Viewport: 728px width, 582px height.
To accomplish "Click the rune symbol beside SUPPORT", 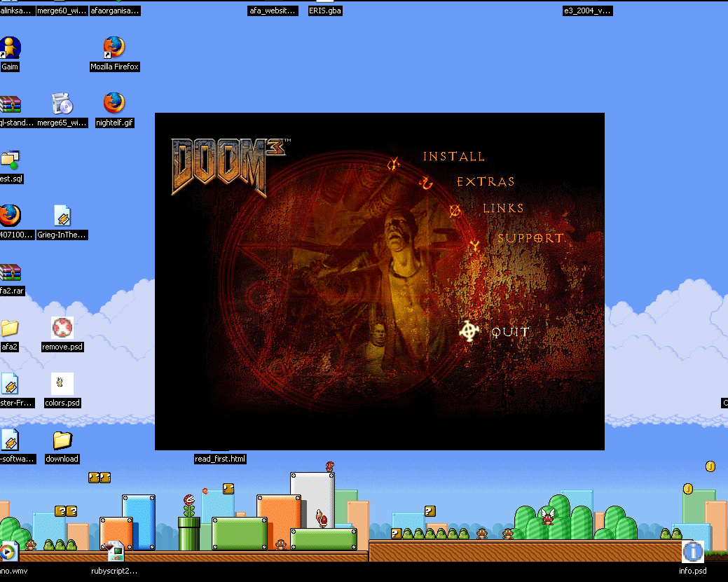I will 474,244.
